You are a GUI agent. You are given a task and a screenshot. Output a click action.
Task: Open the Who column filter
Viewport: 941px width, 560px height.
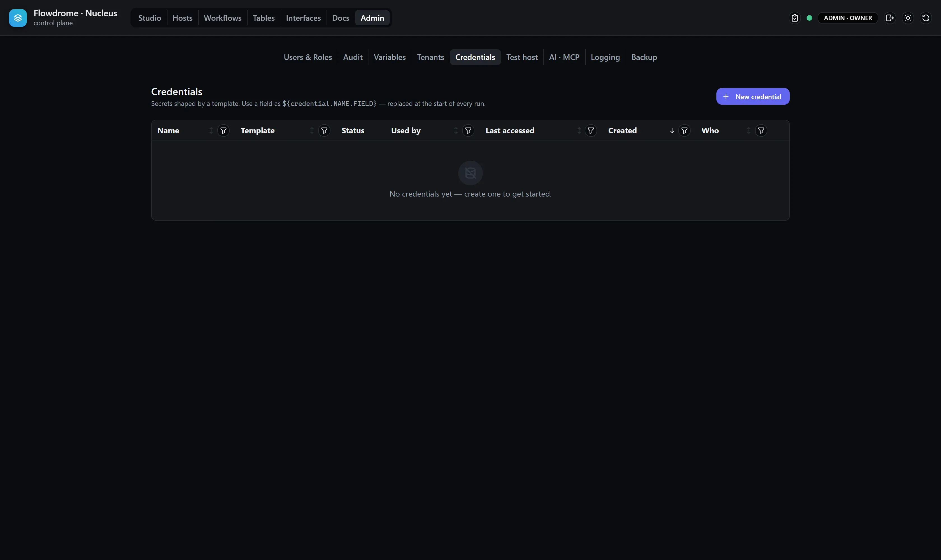click(x=761, y=130)
